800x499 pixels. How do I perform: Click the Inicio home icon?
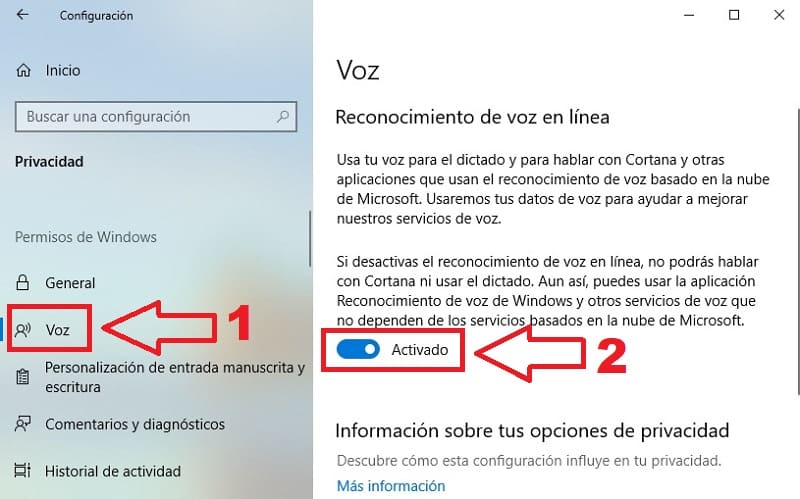pos(23,70)
